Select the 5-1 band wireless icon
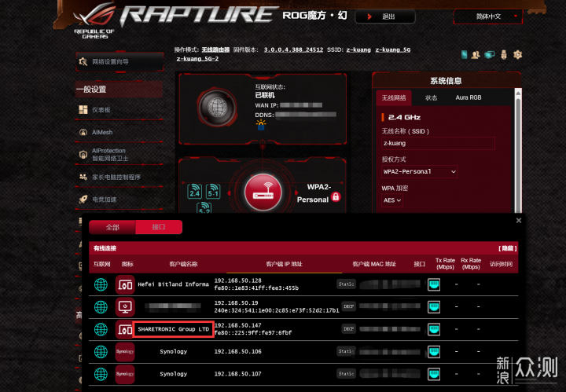566x392 pixels. click(x=213, y=191)
